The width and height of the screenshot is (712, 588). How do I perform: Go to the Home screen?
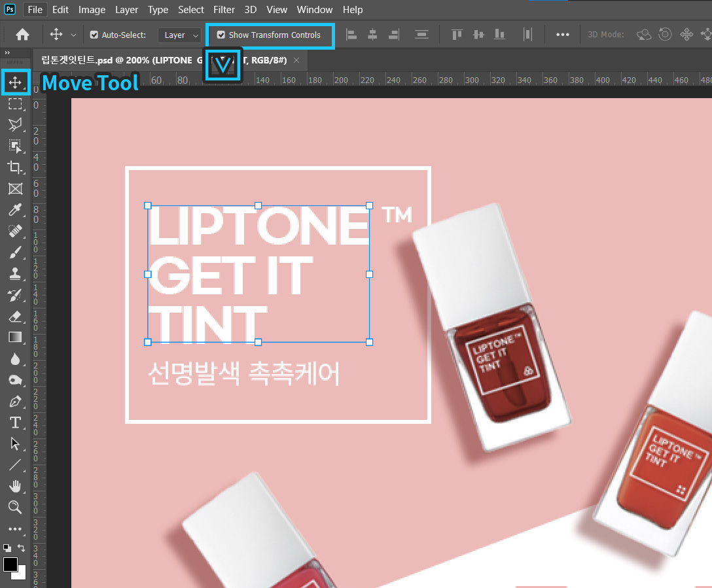[22, 35]
